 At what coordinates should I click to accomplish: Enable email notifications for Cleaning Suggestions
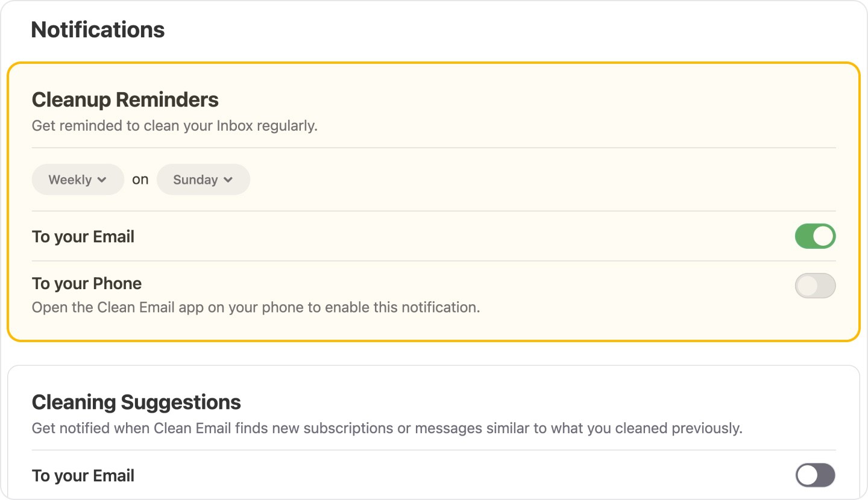pyautogui.click(x=815, y=475)
